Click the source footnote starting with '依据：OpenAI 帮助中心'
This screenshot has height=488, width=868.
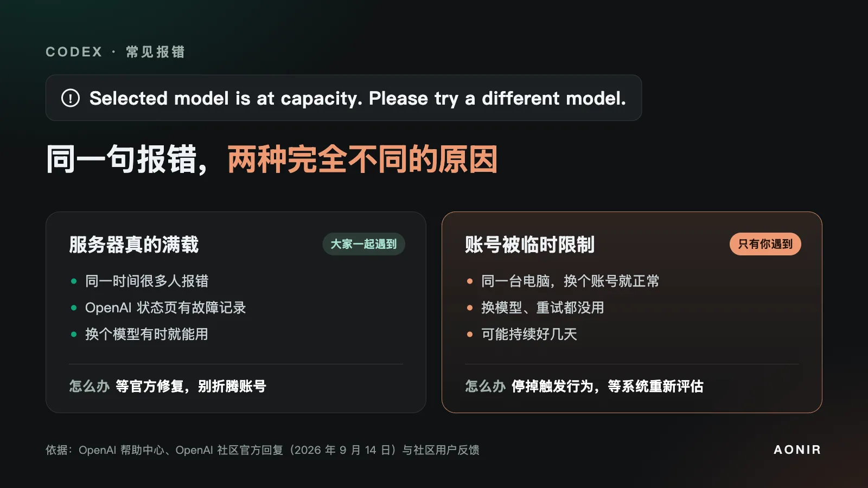click(x=263, y=450)
